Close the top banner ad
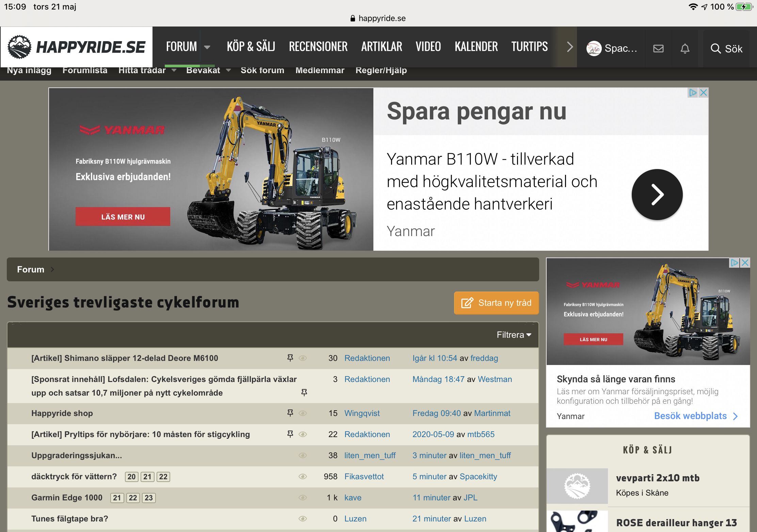Screen dimensions: 757x532 704,93
